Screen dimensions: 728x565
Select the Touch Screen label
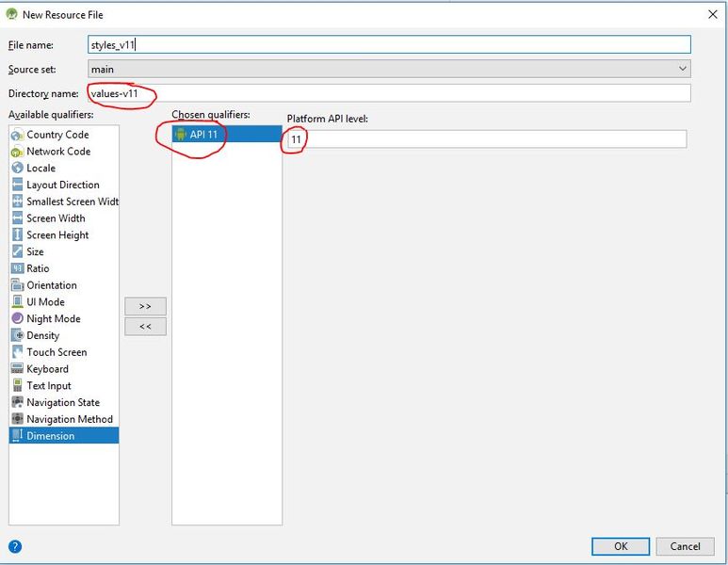57,352
